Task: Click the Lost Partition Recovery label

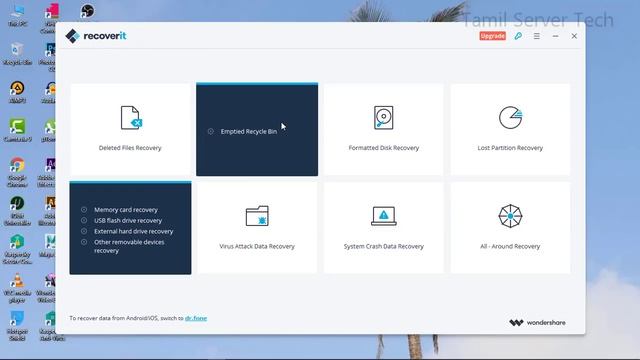Action: pyautogui.click(x=510, y=148)
